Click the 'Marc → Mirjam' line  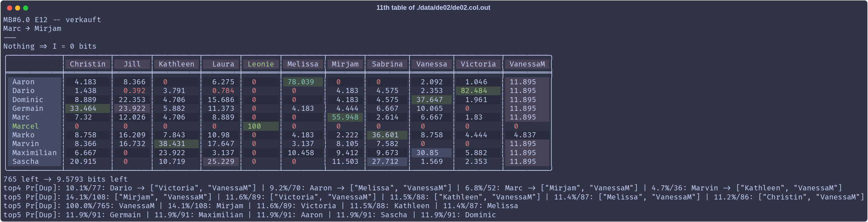(32, 28)
